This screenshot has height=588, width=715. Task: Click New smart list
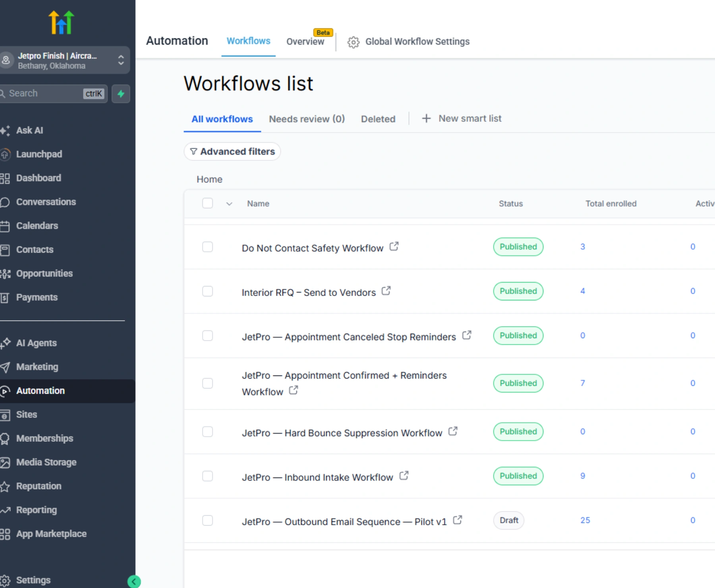click(x=462, y=118)
